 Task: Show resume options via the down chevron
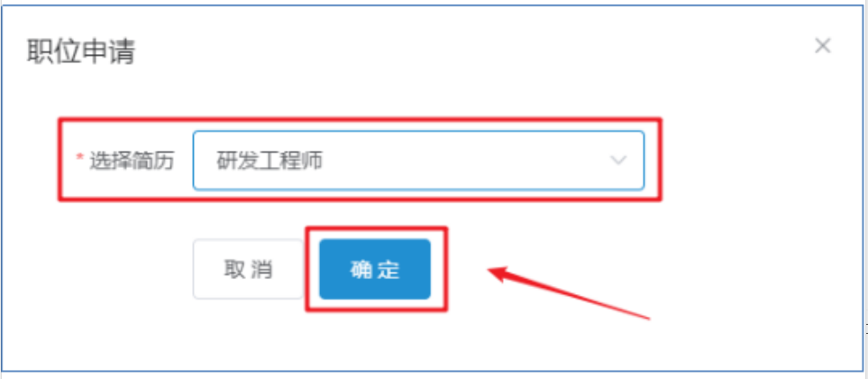pos(617,161)
